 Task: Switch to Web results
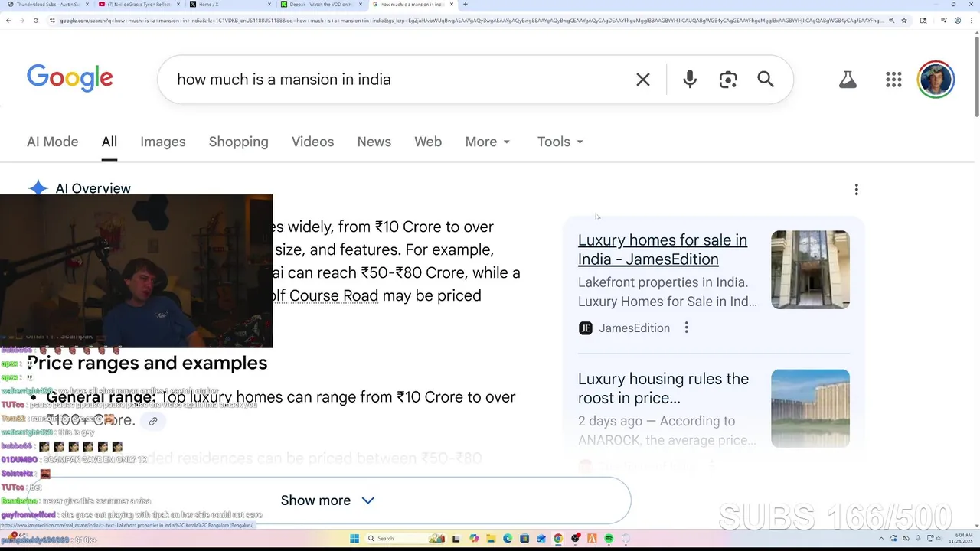point(428,142)
